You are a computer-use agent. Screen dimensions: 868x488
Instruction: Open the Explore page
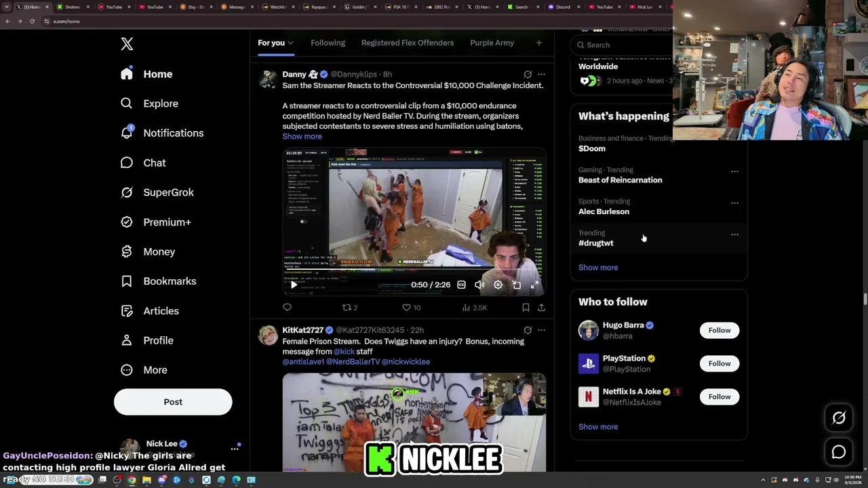point(149,104)
